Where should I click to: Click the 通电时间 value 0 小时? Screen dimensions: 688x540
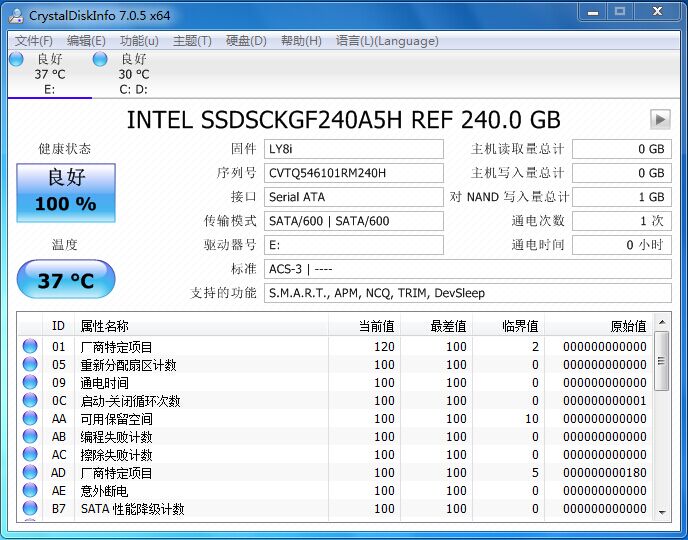622,245
